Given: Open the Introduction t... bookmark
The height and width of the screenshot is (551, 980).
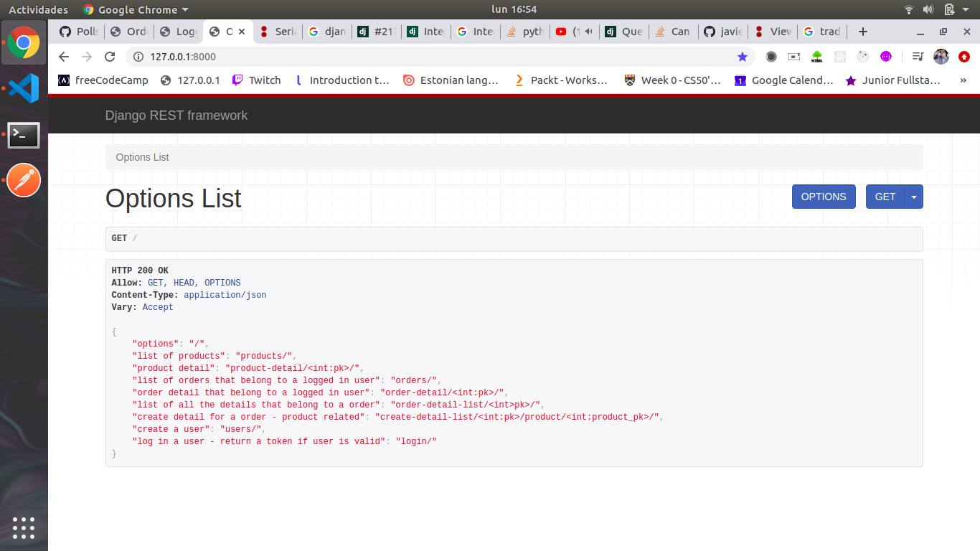Looking at the screenshot, I should click(x=341, y=80).
